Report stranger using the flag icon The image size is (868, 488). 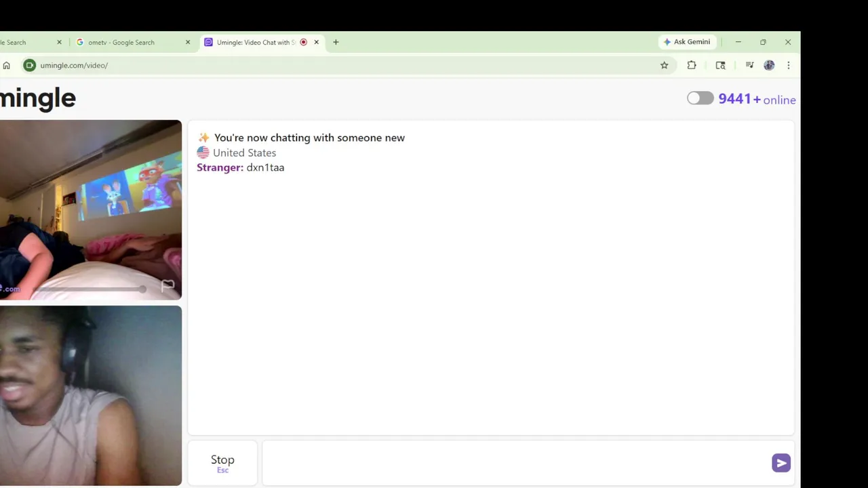click(x=167, y=285)
